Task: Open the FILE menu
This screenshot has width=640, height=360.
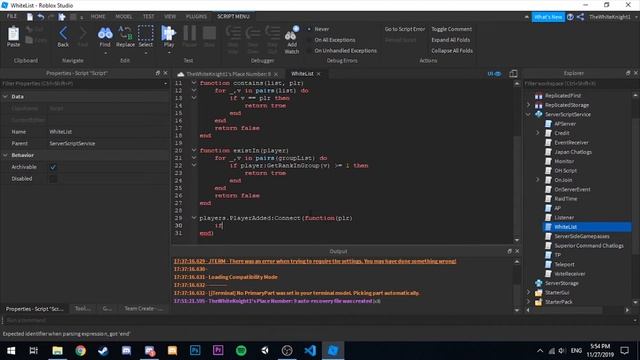Action: coord(11,16)
